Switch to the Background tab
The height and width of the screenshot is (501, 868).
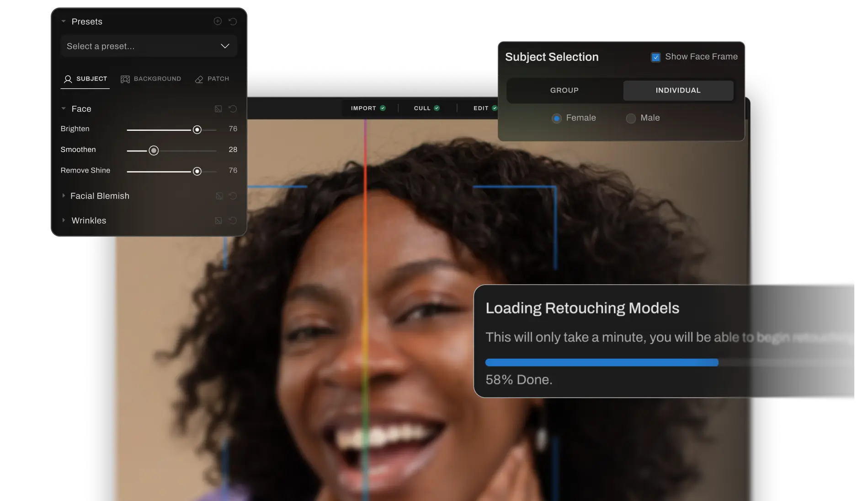(151, 79)
